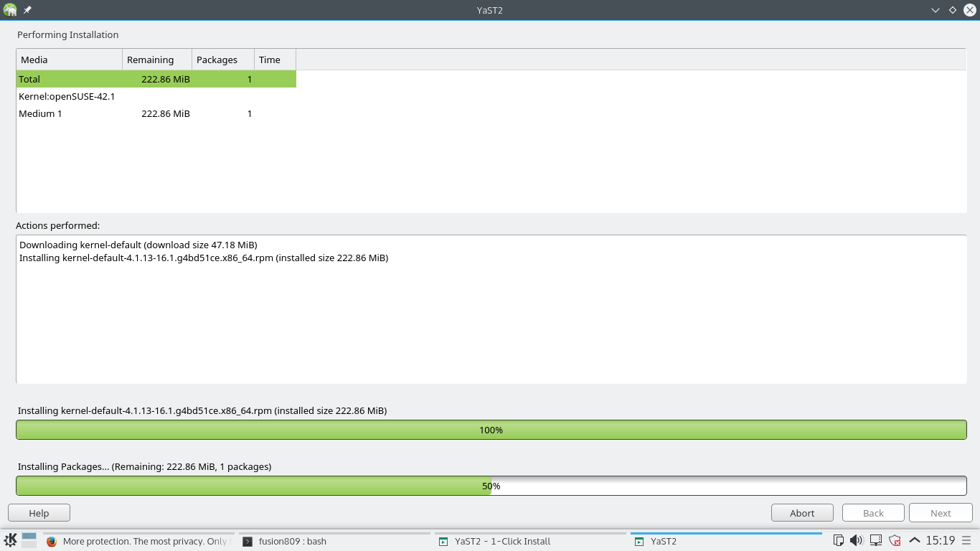Screen dimensions: 980x551
Task: Open the virtual desktop pager
Action: coord(29,540)
